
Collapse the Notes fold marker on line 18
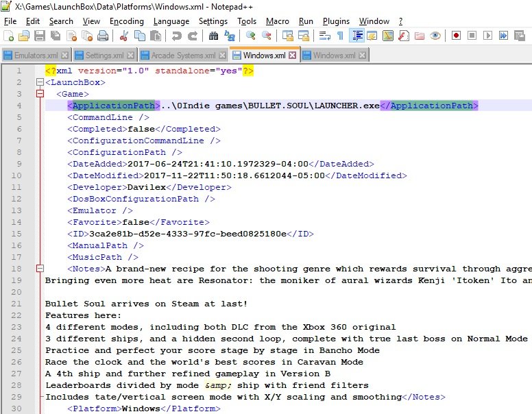[40, 269]
